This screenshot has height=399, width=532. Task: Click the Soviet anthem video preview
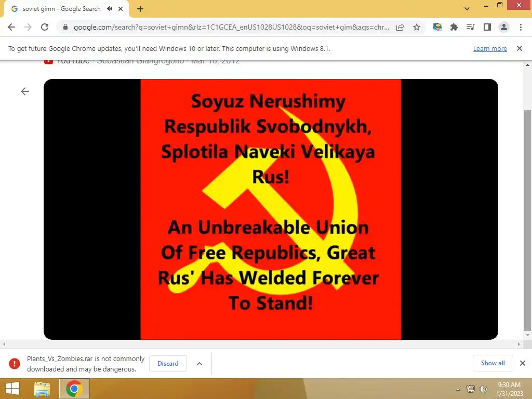271,209
